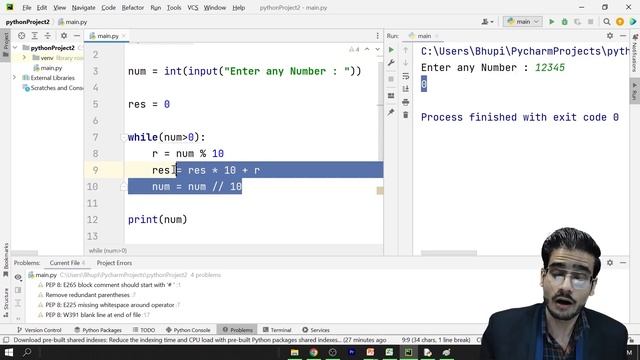
Task: Click Down the Stack Trace arrow
Action: 405,63
